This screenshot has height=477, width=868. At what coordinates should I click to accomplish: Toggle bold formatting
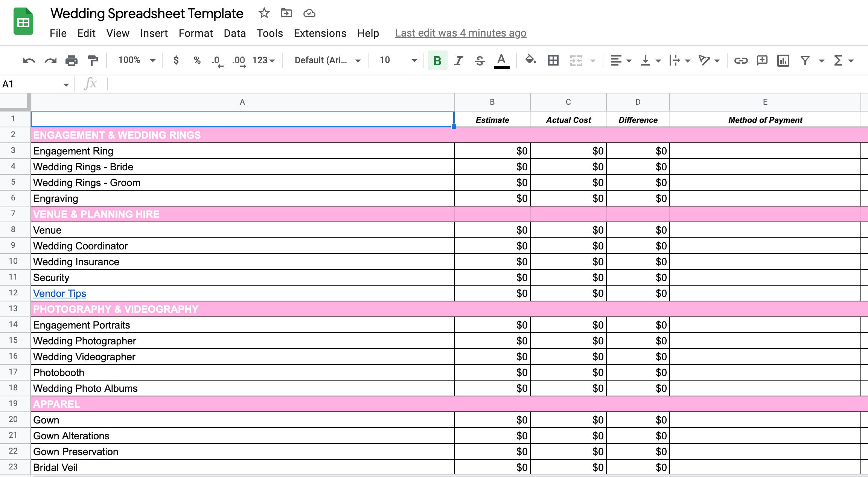437,60
